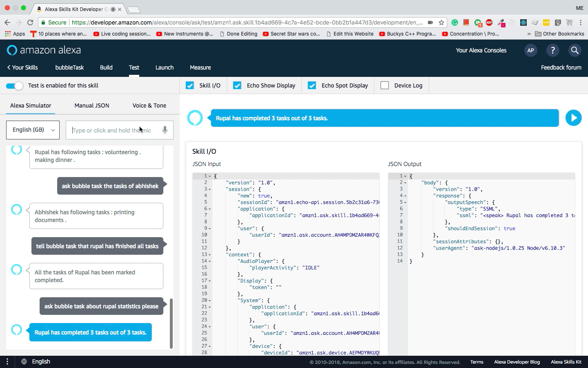
Task: Click the Apps grid icon in the bookmarks bar
Action: (8, 34)
